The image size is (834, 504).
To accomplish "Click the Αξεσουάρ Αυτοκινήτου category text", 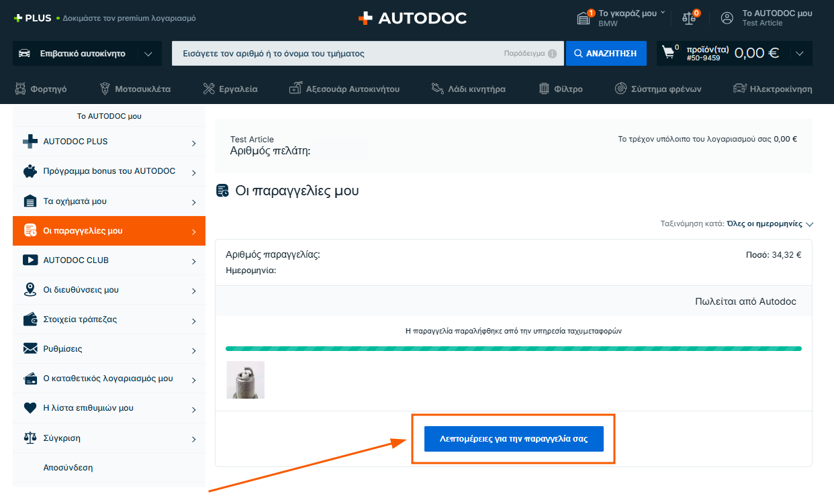I will pyautogui.click(x=353, y=89).
